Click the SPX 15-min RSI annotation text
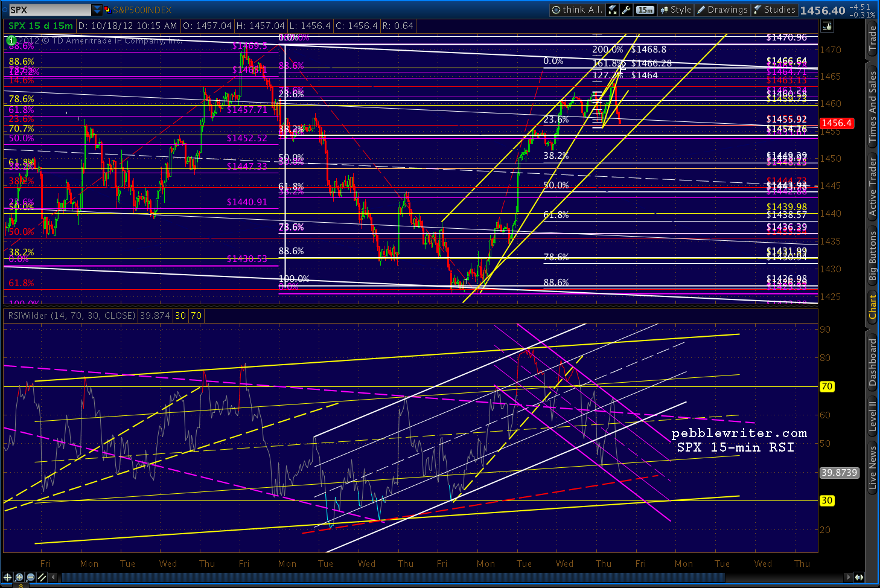880x588 pixels. click(x=735, y=447)
